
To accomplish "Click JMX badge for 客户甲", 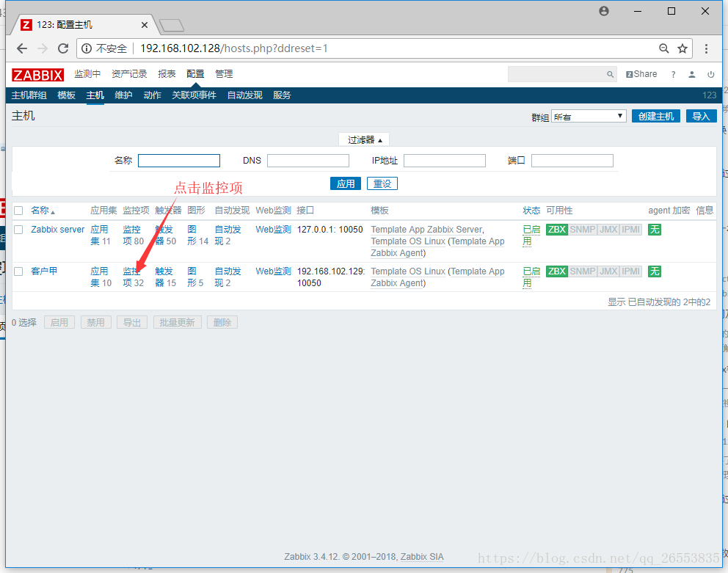I will tap(608, 271).
